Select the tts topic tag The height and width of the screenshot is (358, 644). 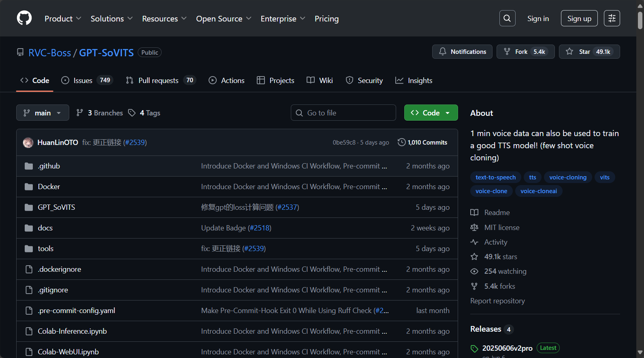(x=533, y=177)
